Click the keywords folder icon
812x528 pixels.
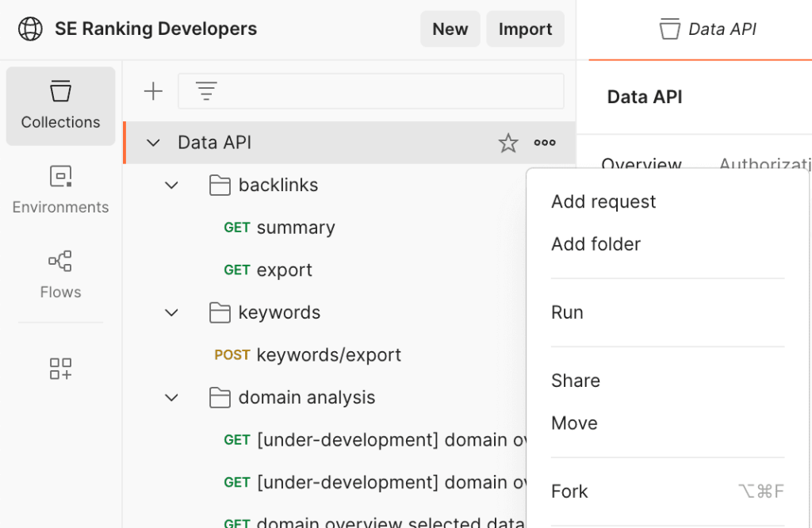click(220, 312)
